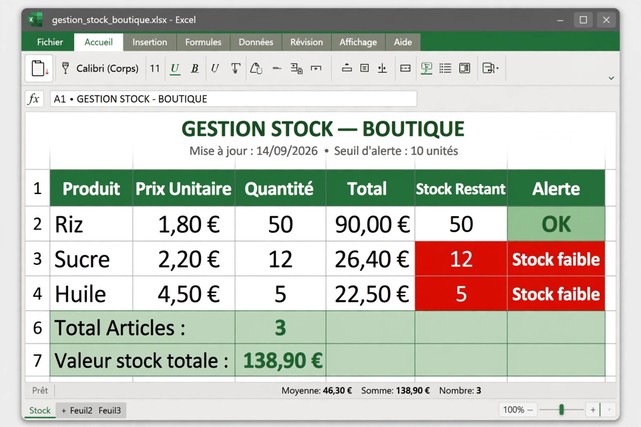This screenshot has height=427, width=641.
Task: Open the Fichier menu
Action: 50,42
